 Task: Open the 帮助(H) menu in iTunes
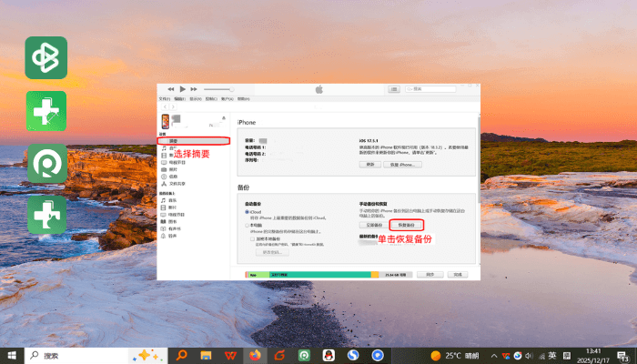click(243, 98)
